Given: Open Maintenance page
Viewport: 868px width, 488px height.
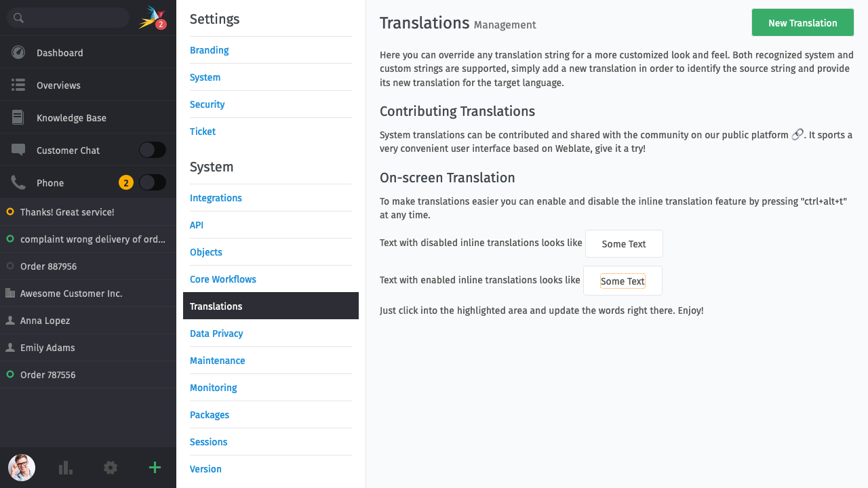Looking at the screenshot, I should point(218,361).
